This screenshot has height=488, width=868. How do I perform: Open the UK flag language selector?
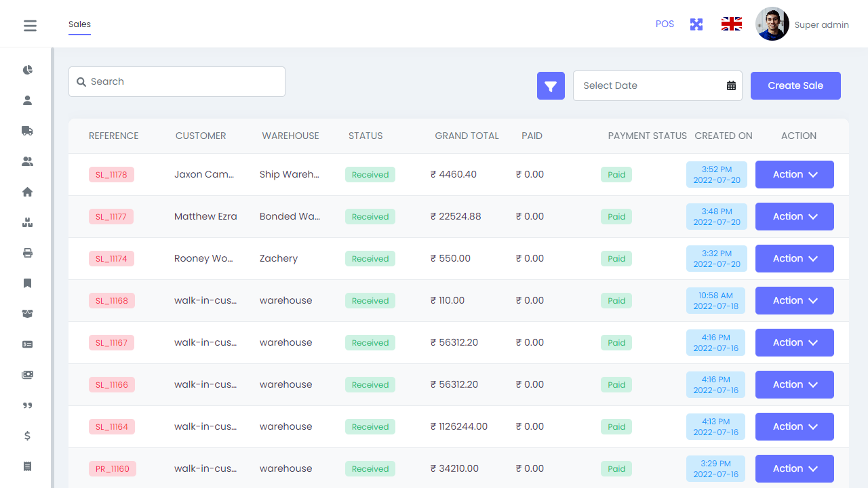click(731, 23)
